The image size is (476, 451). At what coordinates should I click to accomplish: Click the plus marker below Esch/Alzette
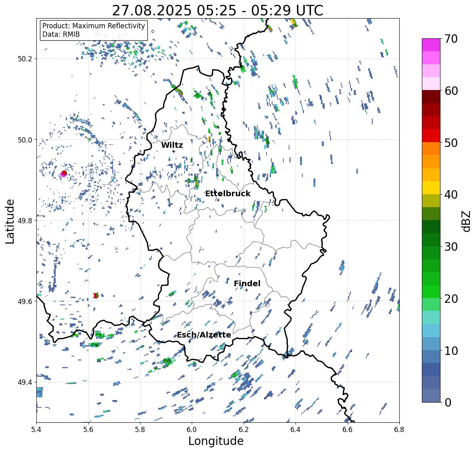[189, 342]
